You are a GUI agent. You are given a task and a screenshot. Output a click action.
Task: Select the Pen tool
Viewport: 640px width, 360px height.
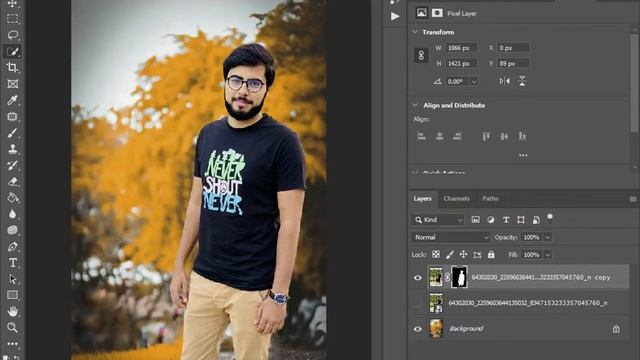coord(13,247)
